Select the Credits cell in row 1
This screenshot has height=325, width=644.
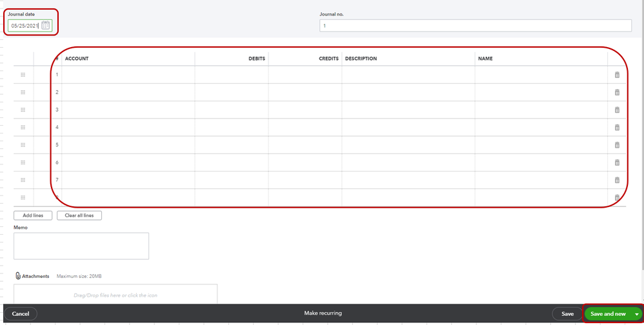[305, 75]
